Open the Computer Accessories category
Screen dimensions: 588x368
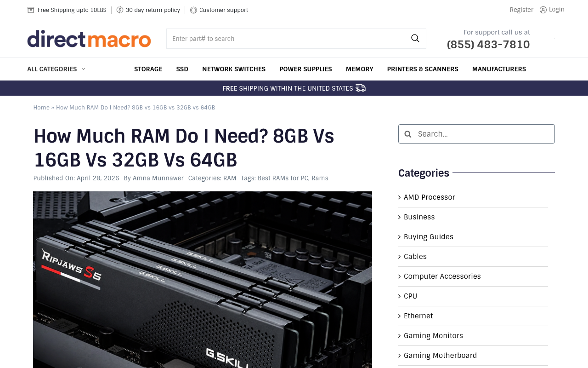(x=442, y=276)
